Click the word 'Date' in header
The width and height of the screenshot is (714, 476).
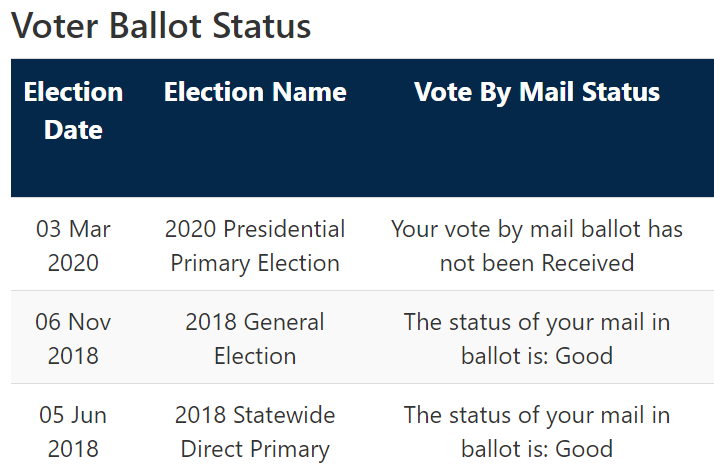(73, 130)
